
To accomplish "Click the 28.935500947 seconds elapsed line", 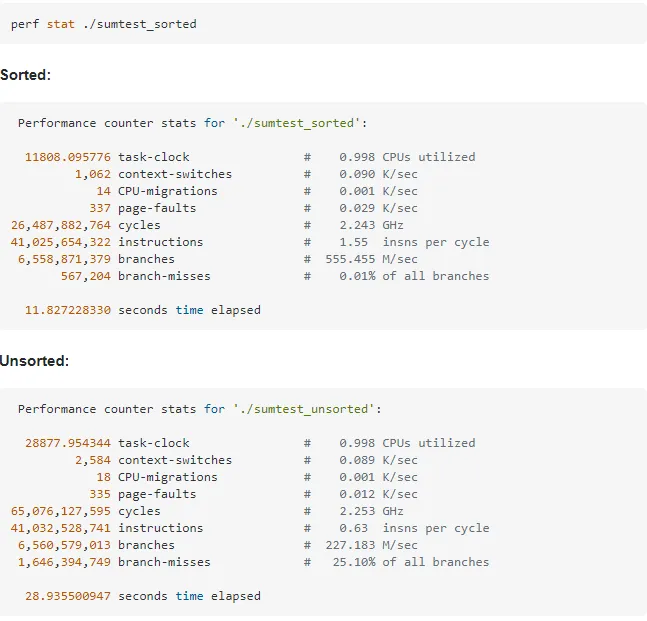I will coord(143,596).
